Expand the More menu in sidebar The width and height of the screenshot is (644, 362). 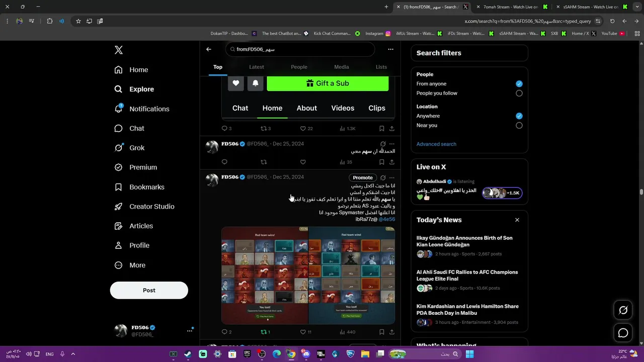coord(130,265)
